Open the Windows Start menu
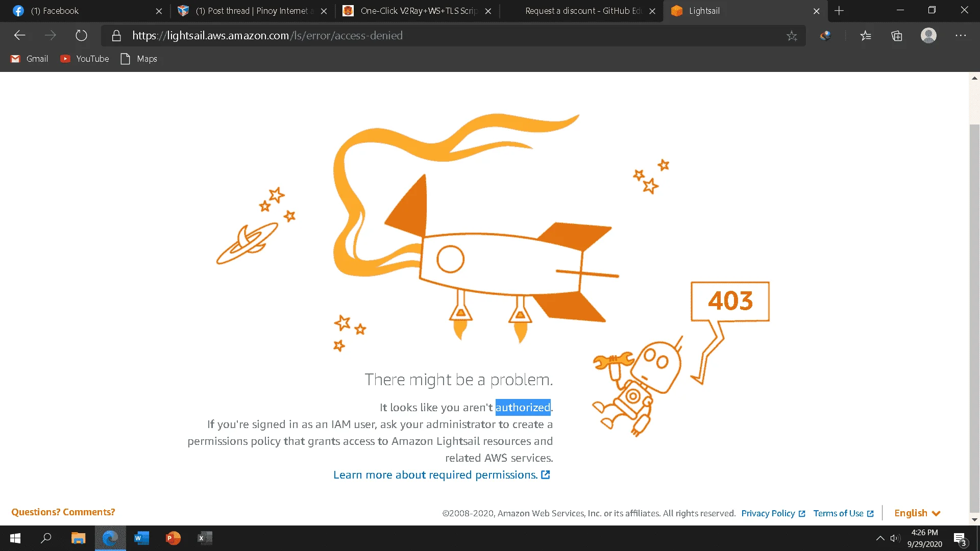The image size is (980, 551). click(x=15, y=538)
